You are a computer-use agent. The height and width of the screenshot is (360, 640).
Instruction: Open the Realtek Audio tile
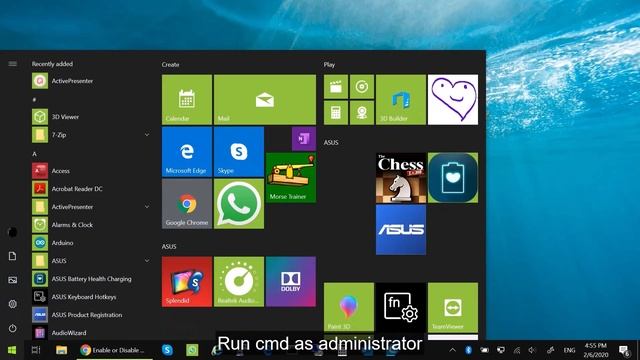coord(239,282)
